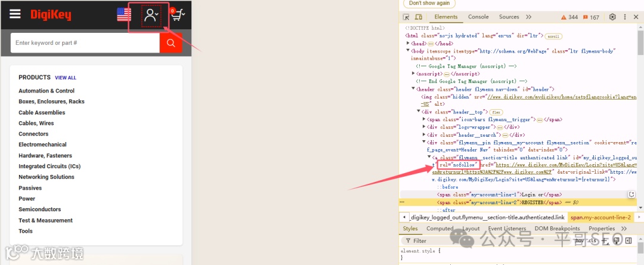Expand the icon-bars flymenu__trigger span
644x265 pixels.
pyautogui.click(x=424, y=119)
